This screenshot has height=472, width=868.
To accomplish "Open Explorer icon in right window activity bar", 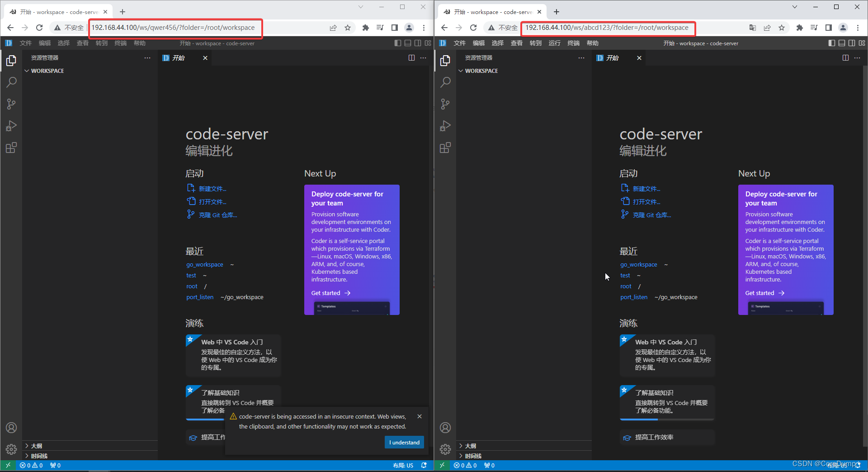I will [x=445, y=61].
